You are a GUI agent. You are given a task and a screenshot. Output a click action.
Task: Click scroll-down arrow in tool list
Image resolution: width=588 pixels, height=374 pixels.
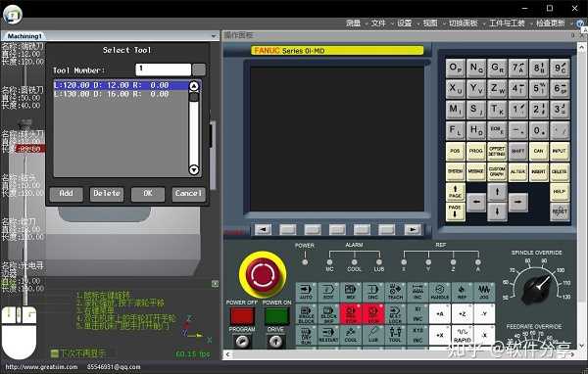click(x=193, y=169)
